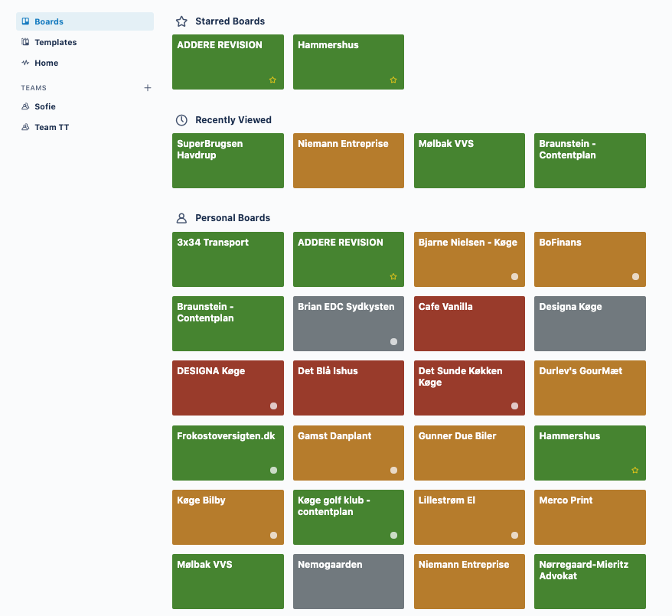Toggle star on Hammershus in Personal Boards
This screenshot has height=616, width=672.
point(635,471)
